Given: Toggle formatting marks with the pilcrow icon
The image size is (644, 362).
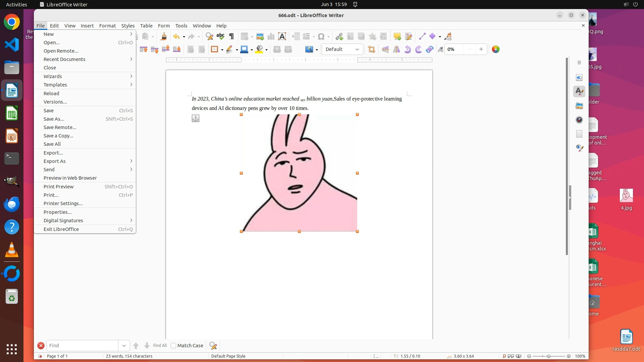Looking at the screenshot, I should 231,37.
